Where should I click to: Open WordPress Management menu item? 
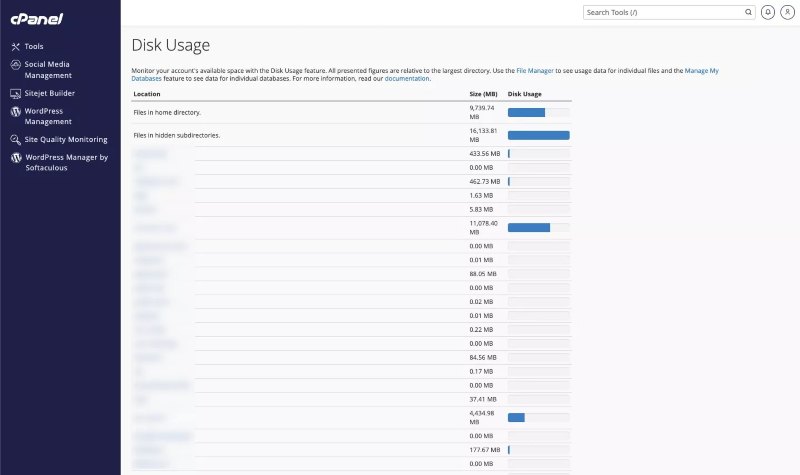(x=48, y=116)
